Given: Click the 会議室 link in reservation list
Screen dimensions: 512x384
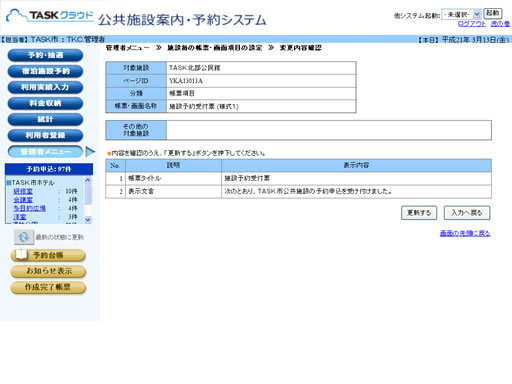Looking at the screenshot, I should (x=23, y=200).
